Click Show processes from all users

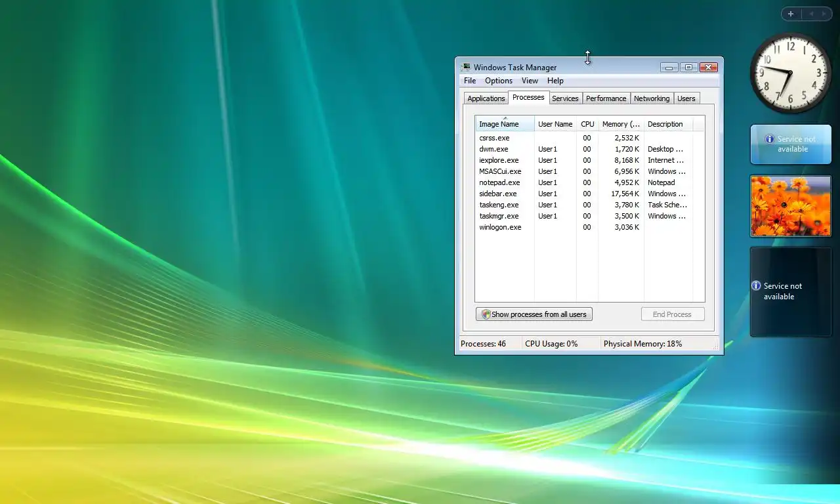click(534, 314)
